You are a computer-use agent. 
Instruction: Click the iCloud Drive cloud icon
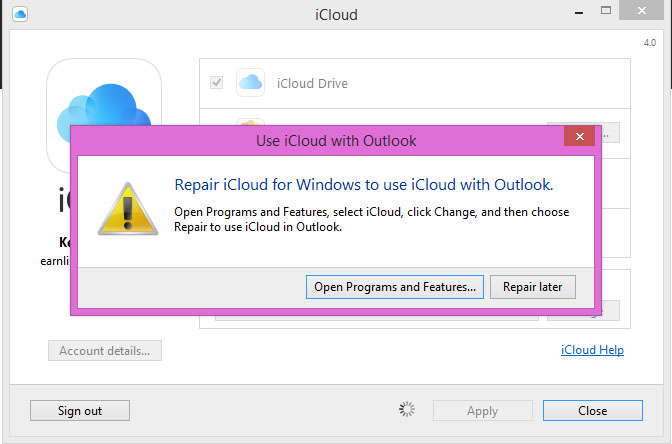click(x=250, y=83)
